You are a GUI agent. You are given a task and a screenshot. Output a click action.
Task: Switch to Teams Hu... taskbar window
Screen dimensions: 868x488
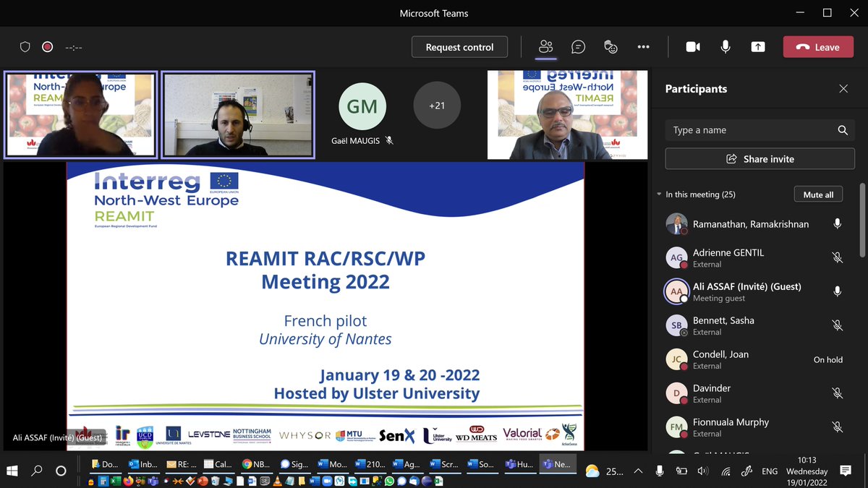pos(520,464)
